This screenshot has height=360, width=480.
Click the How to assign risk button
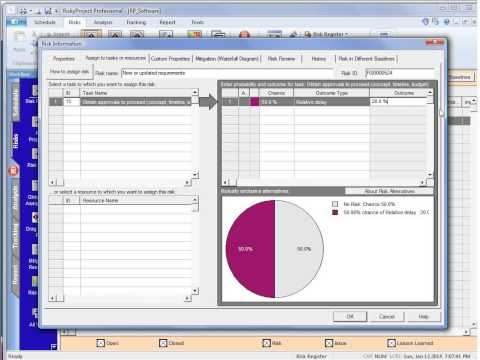point(70,72)
